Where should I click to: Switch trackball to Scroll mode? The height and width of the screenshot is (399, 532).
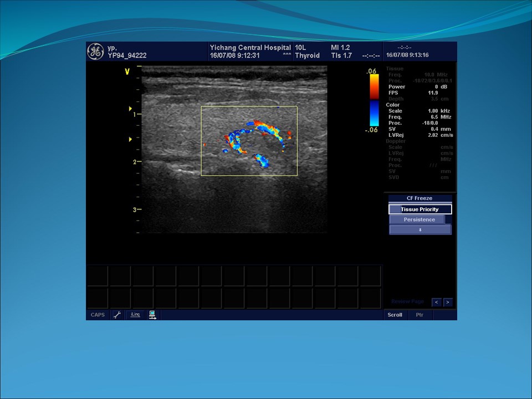click(395, 315)
